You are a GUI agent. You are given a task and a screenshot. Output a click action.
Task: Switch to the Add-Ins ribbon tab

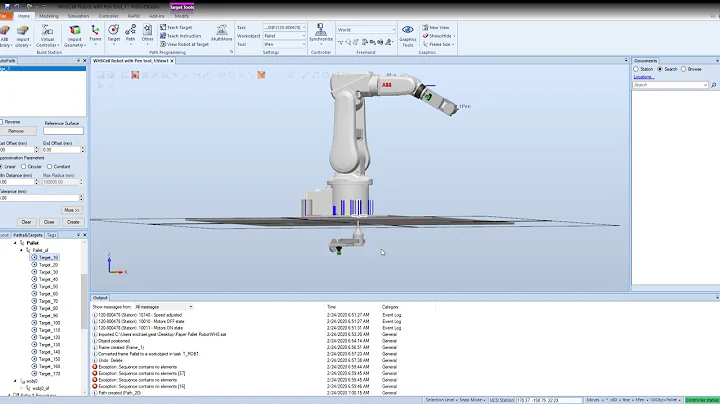point(157,16)
